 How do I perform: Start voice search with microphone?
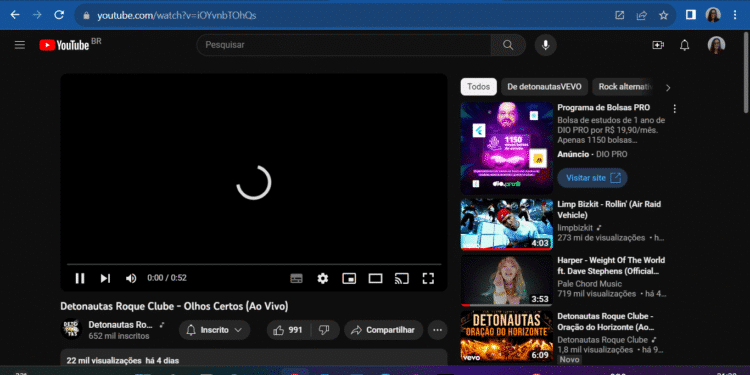[545, 45]
